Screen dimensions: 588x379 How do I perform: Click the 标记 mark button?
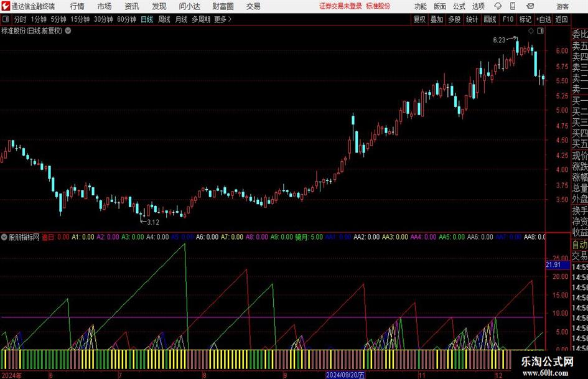525,19
